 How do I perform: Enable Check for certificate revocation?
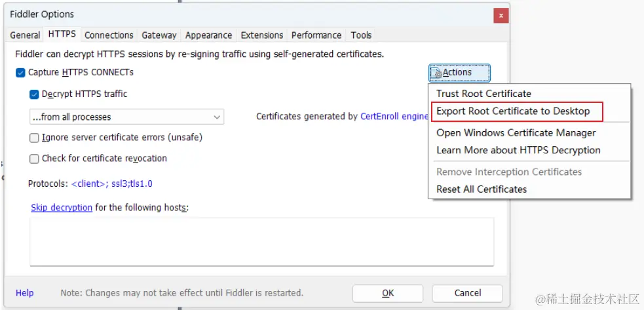tap(34, 159)
